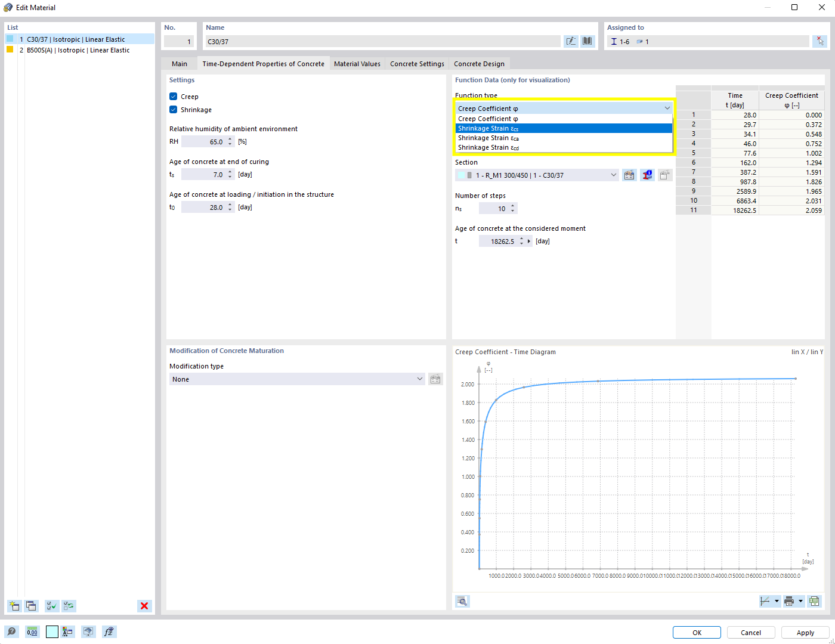Click the select-all checkmark icon in the List panel
835x644 pixels.
coord(51,606)
